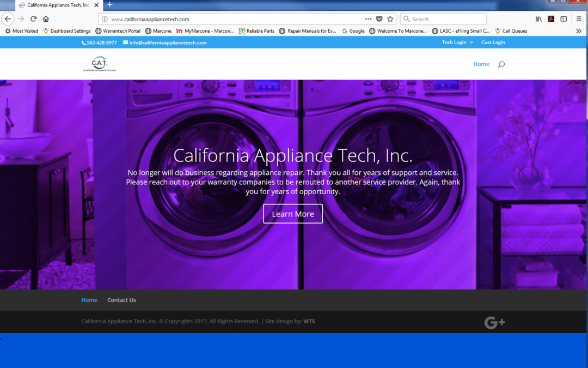Viewport: 588px width, 368px height.
Task: Click the shield permissions icon in address bar
Action: (379, 18)
